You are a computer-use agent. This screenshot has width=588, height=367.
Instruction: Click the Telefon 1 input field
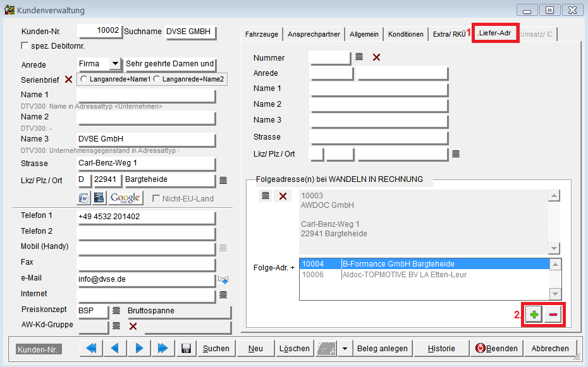[x=146, y=217]
